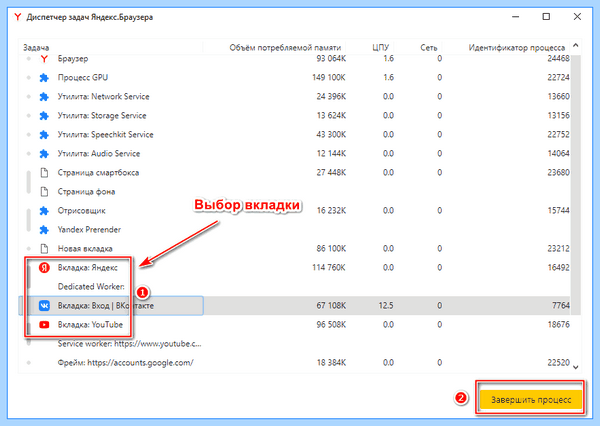Click the YouTube icon in tab row
The image size is (600, 426).
(44, 325)
